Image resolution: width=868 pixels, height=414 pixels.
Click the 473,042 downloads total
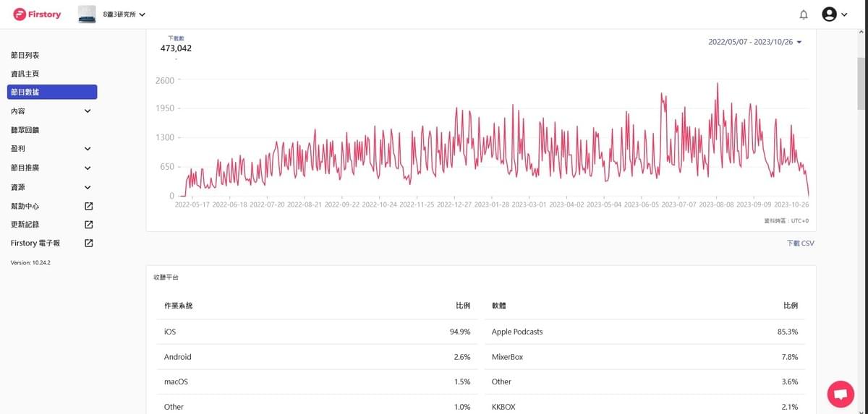176,48
